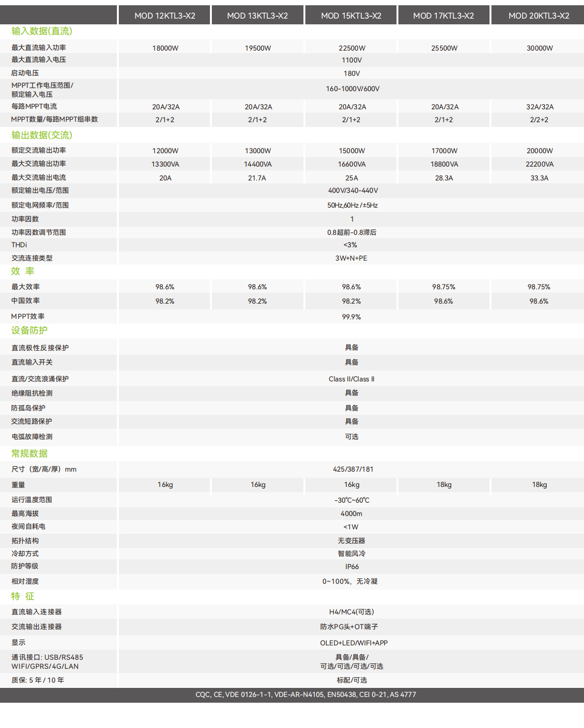Select the MOD 13KTL3-X2 column header
Screen dimensions: 584x728
(258, 16)
